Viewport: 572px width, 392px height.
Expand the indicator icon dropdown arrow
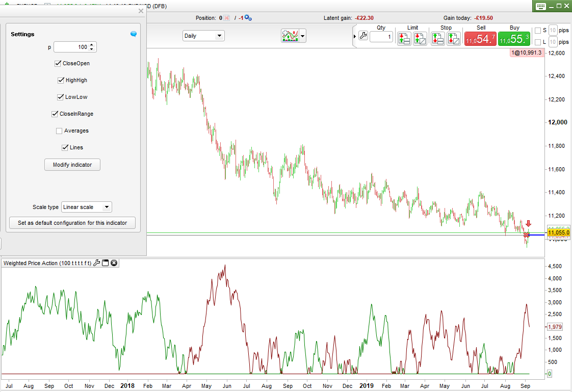click(302, 36)
